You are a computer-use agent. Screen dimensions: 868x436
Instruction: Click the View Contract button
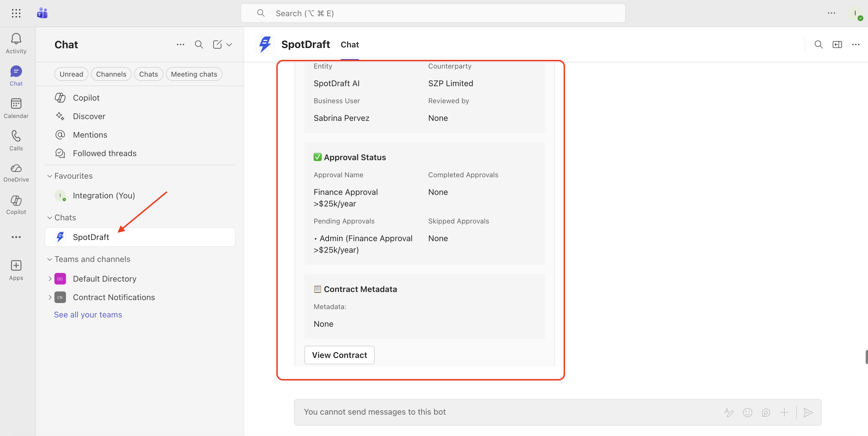pos(339,355)
